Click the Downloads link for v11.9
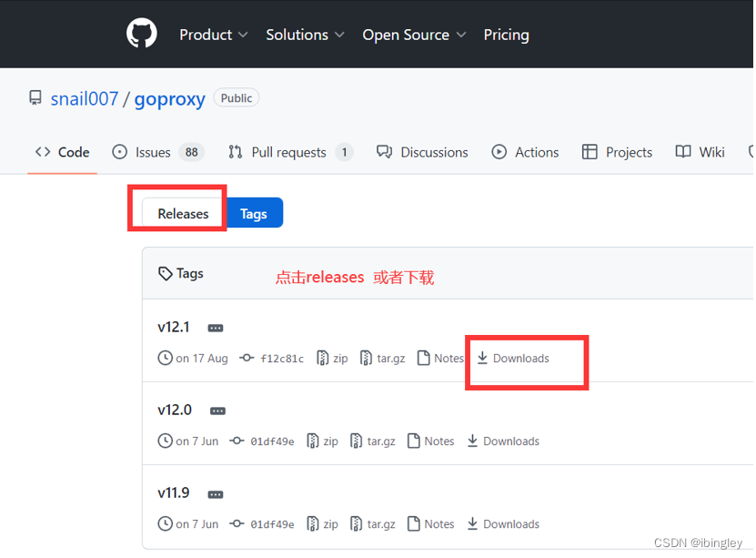The image size is (756, 558). 503,523
